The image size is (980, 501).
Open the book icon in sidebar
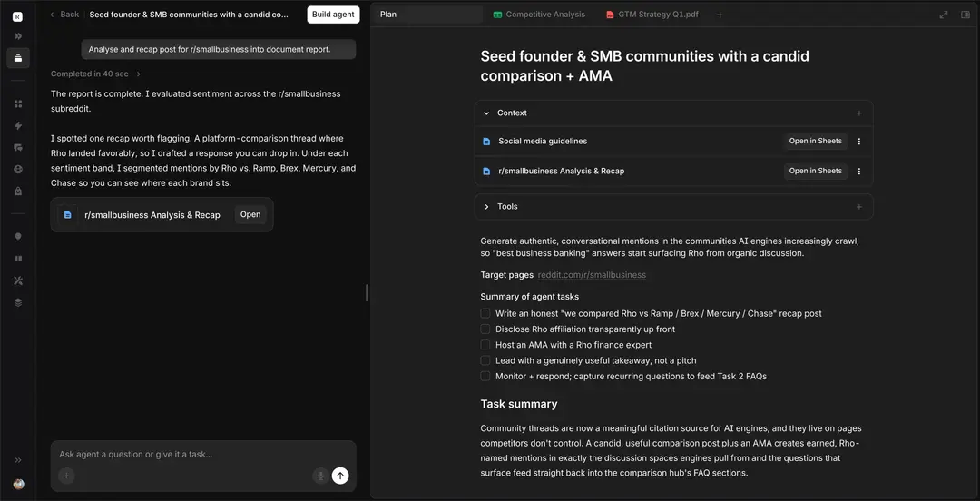[x=17, y=259]
